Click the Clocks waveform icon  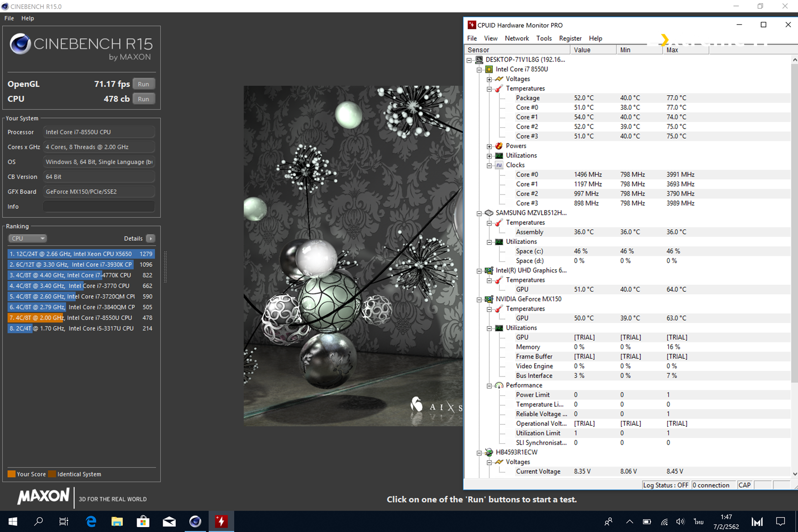coord(499,165)
